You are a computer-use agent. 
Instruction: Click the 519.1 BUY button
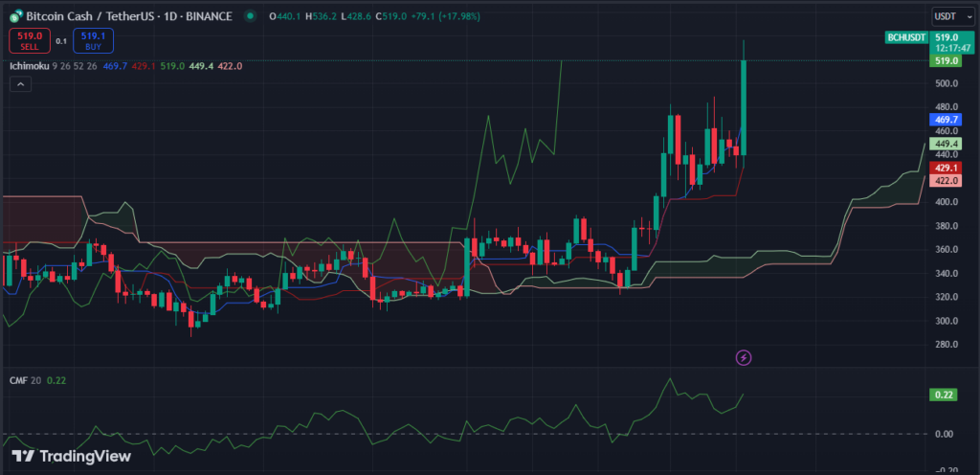[93, 40]
